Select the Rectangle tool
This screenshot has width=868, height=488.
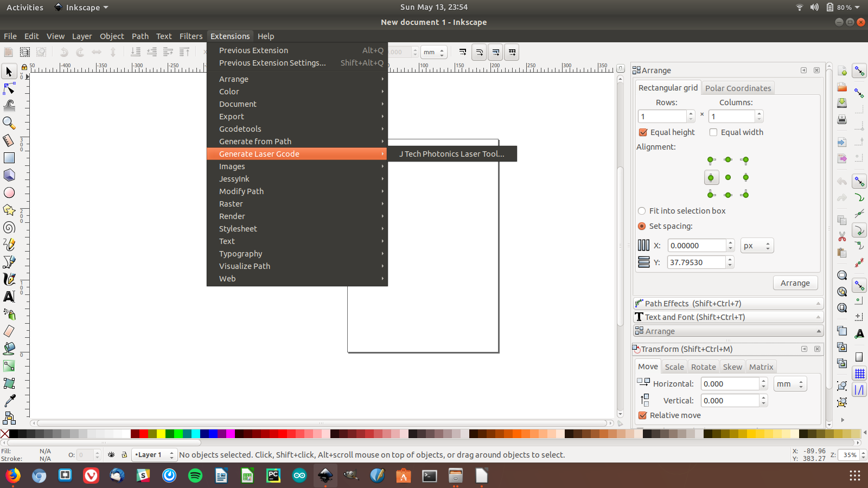tap(9, 158)
